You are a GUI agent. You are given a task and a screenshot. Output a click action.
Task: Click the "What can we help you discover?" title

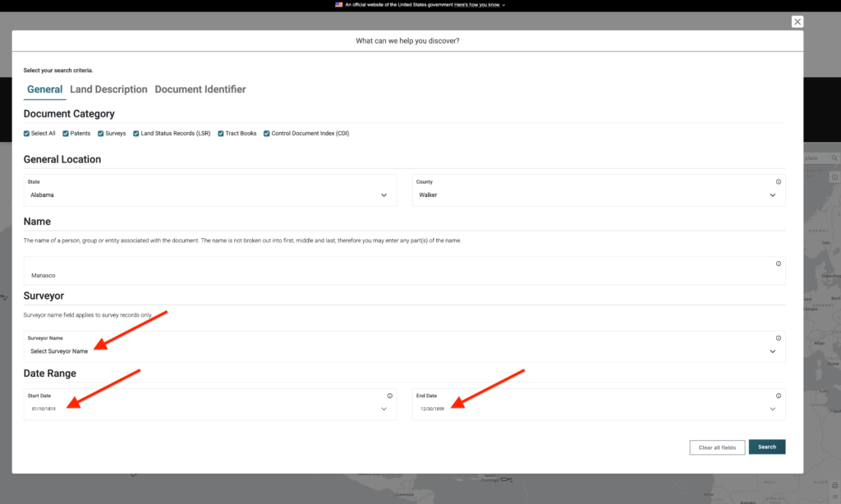(x=407, y=41)
